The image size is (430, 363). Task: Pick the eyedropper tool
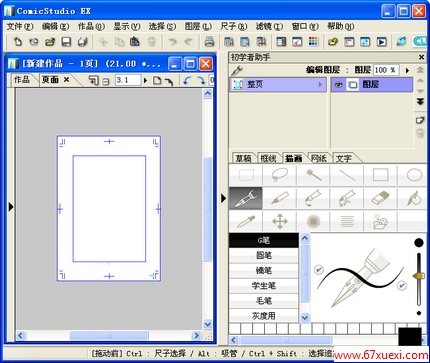246,221
